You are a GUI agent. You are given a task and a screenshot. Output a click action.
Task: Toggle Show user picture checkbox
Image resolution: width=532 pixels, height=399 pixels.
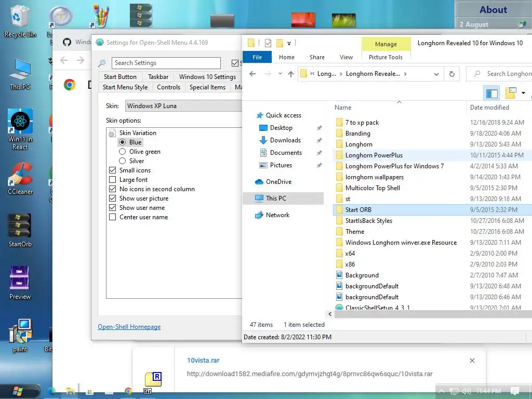pyautogui.click(x=113, y=198)
